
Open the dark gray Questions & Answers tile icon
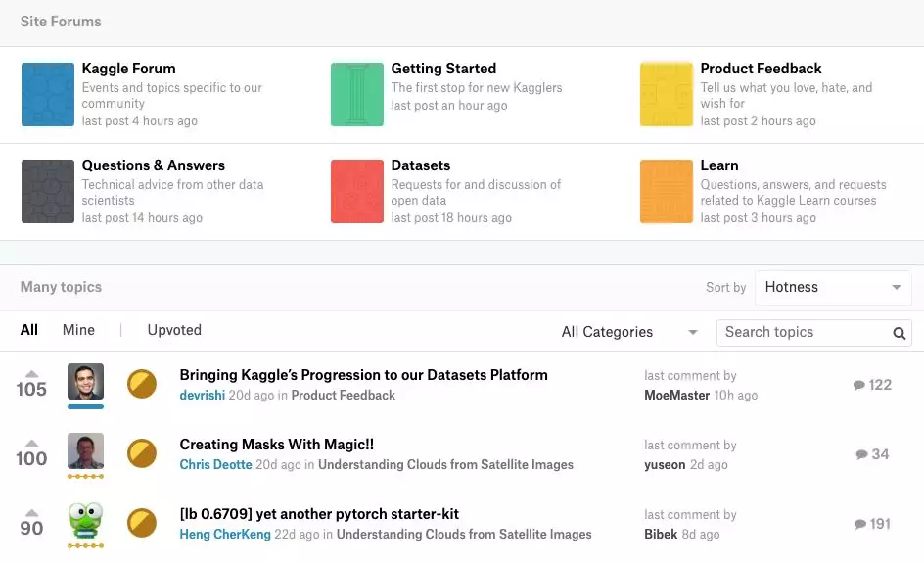[48, 191]
